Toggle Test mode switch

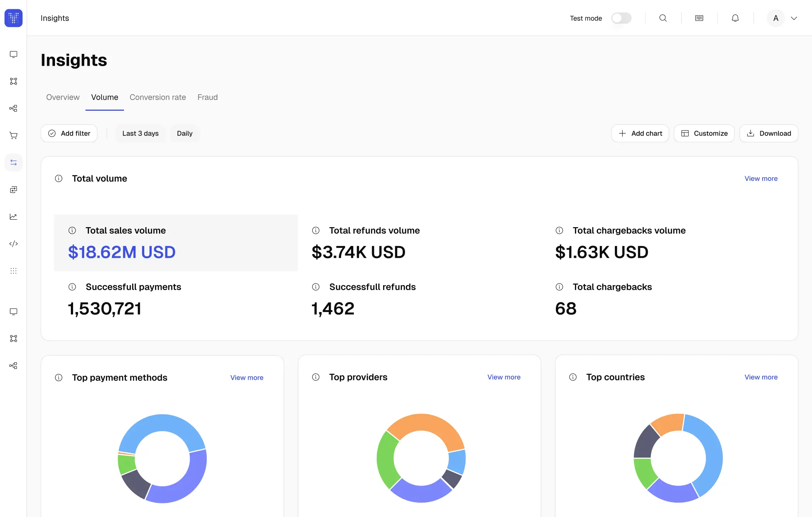pos(621,18)
